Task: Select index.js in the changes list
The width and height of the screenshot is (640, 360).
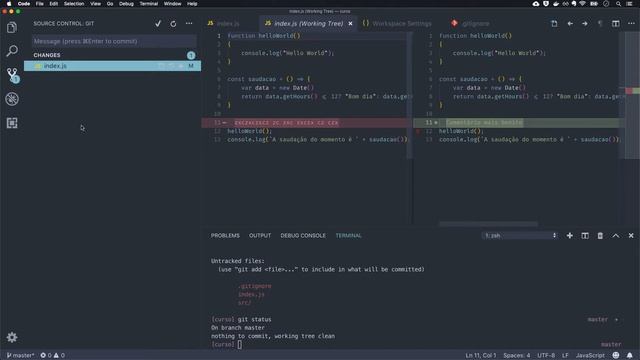Action: click(112, 66)
